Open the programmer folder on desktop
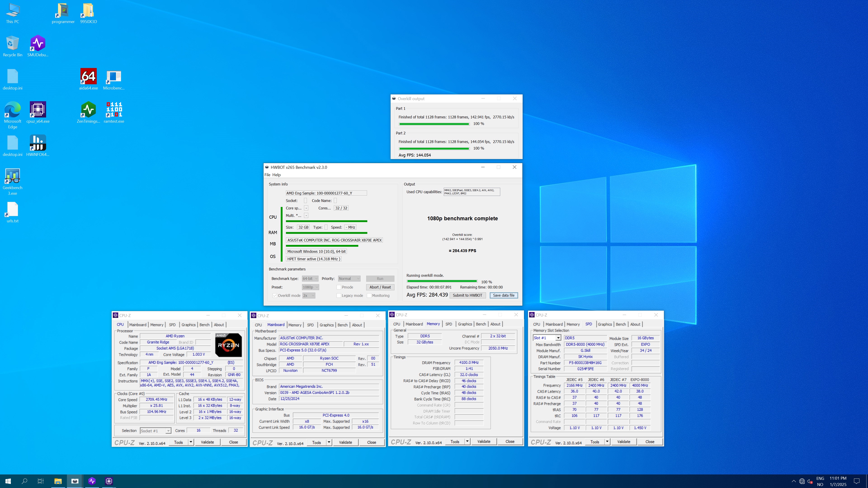The height and width of the screenshot is (488, 868). [63, 14]
